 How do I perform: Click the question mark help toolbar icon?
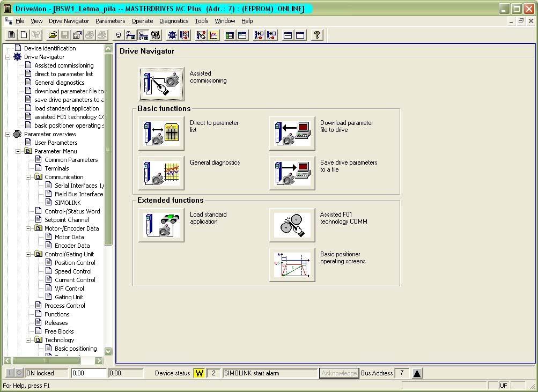pos(316,35)
